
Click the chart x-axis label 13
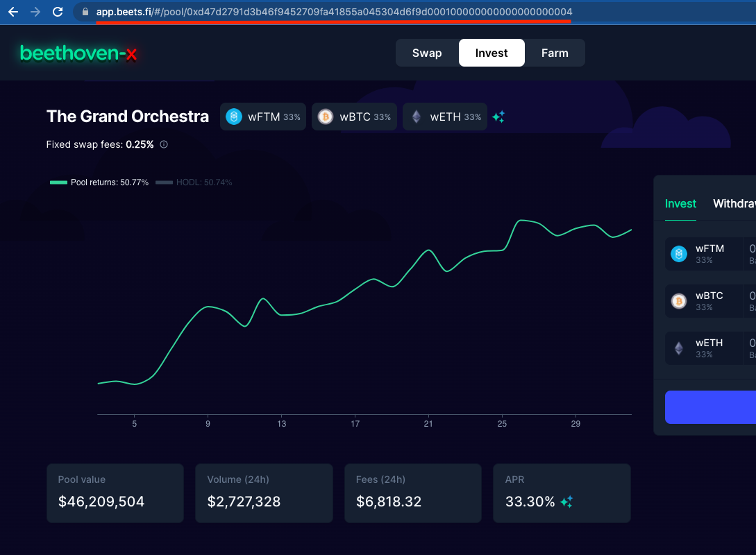click(x=282, y=423)
